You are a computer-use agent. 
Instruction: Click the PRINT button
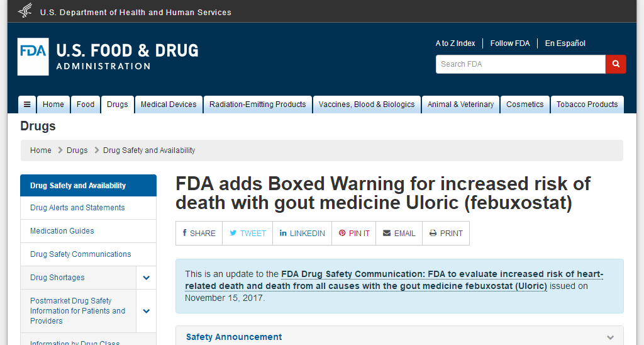tap(446, 233)
